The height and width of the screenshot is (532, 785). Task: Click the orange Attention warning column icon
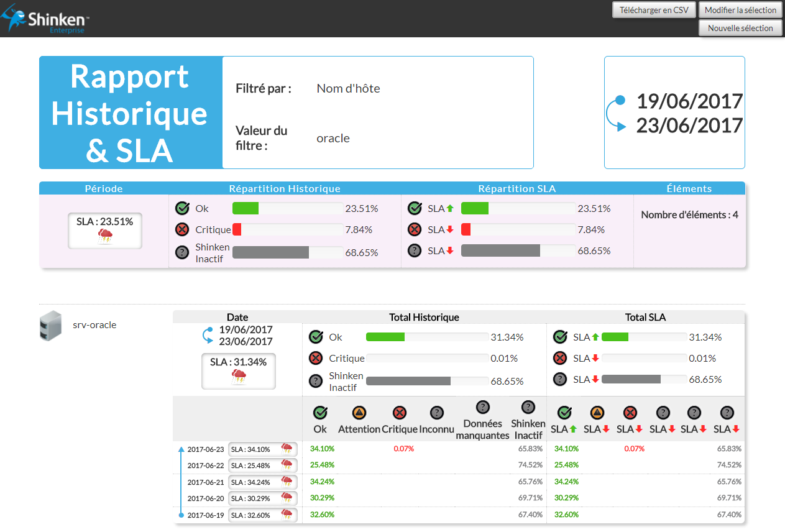tap(359, 412)
